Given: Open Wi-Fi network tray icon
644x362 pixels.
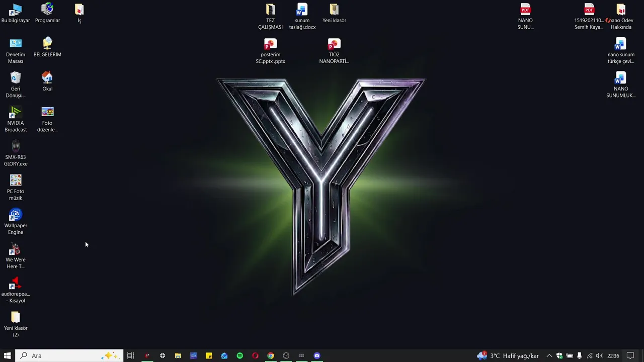Looking at the screenshot, I should pos(590,355).
